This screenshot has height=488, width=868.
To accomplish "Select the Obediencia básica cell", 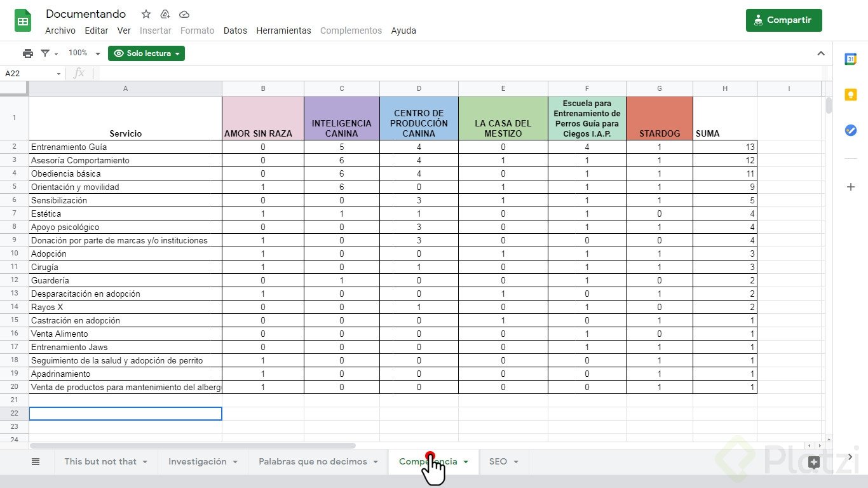I will [x=125, y=173].
